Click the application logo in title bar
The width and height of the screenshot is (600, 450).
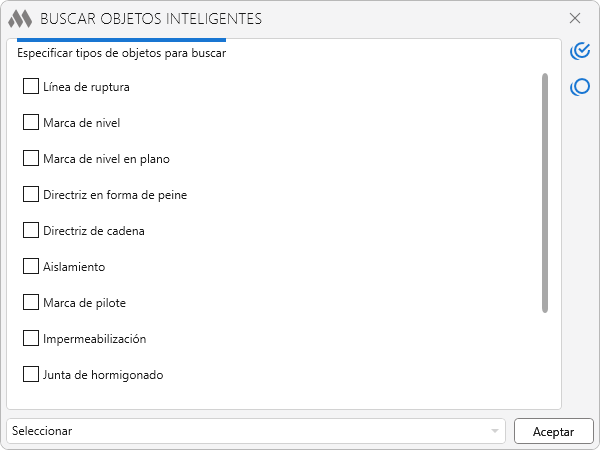(x=20, y=18)
